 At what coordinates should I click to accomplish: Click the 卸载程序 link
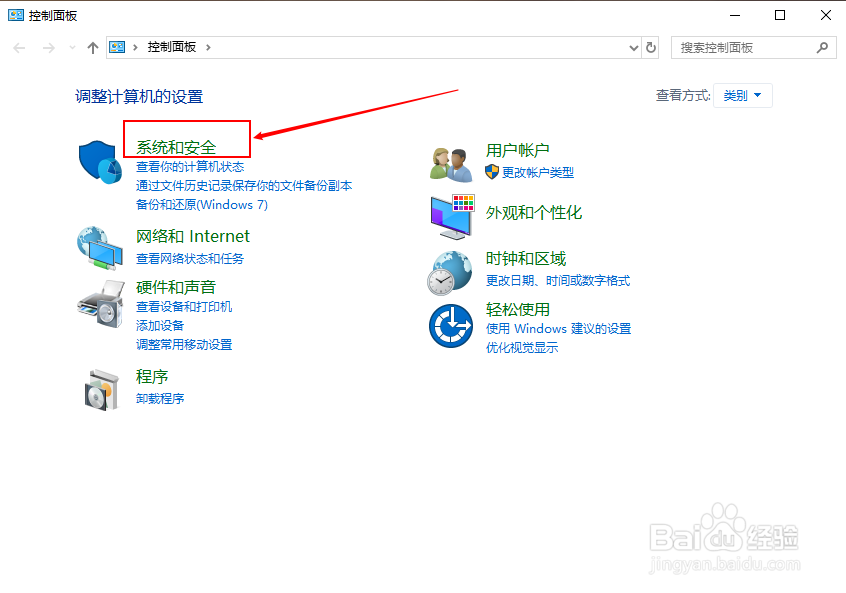[x=160, y=398]
